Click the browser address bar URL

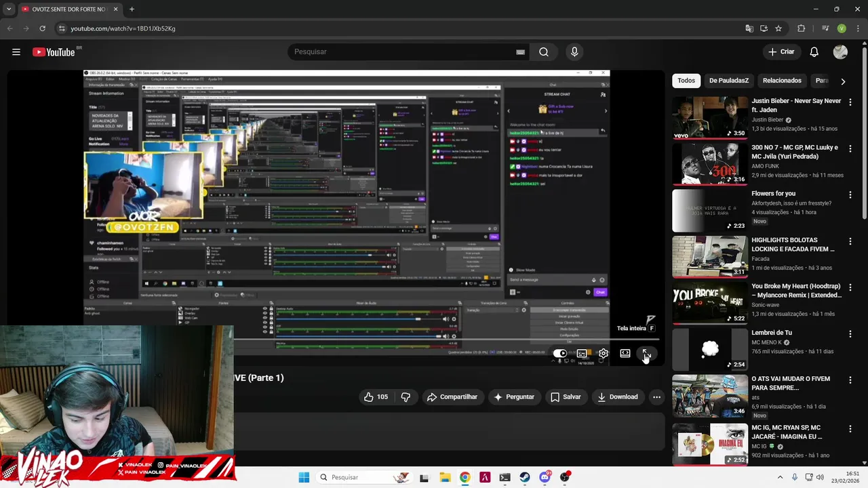123,28
